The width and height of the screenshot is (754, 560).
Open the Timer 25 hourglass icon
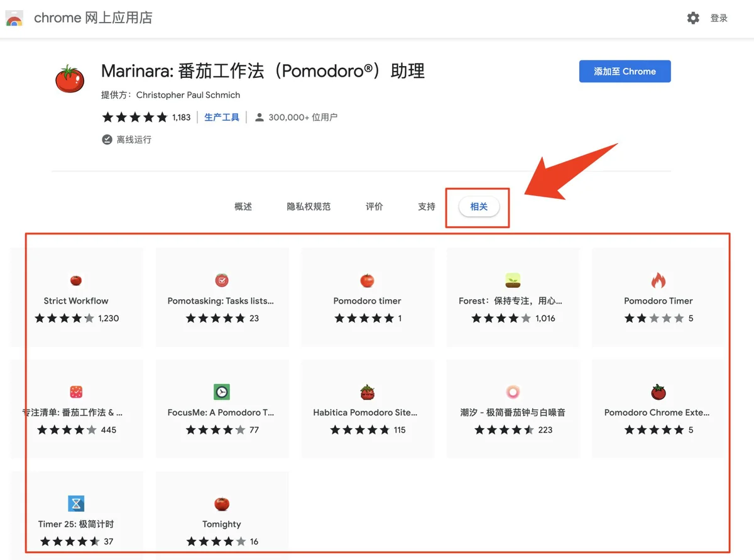[76, 503]
